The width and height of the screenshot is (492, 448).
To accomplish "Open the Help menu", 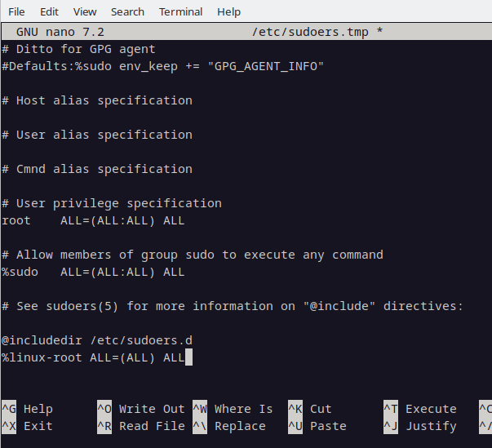I will (x=228, y=12).
